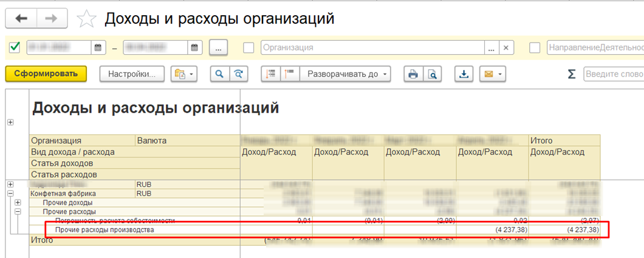644x258 pixels.
Task: Collapse the Конфетная фабрика group
Action: tap(10, 193)
